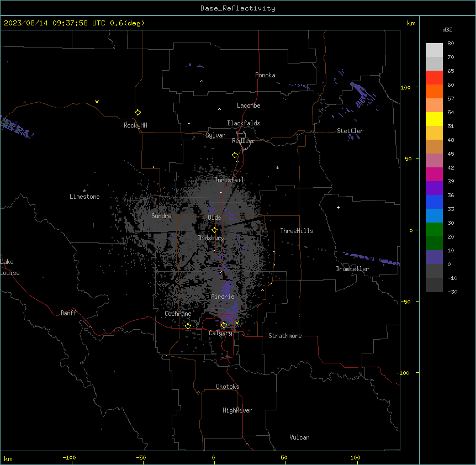The height and width of the screenshot is (465, 476).
Task: Click the 100 tick on right axis
Action: point(405,87)
